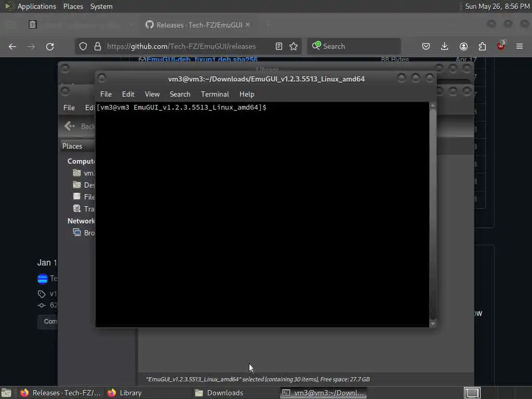Select vm3 home folder in sidebar

point(84,173)
